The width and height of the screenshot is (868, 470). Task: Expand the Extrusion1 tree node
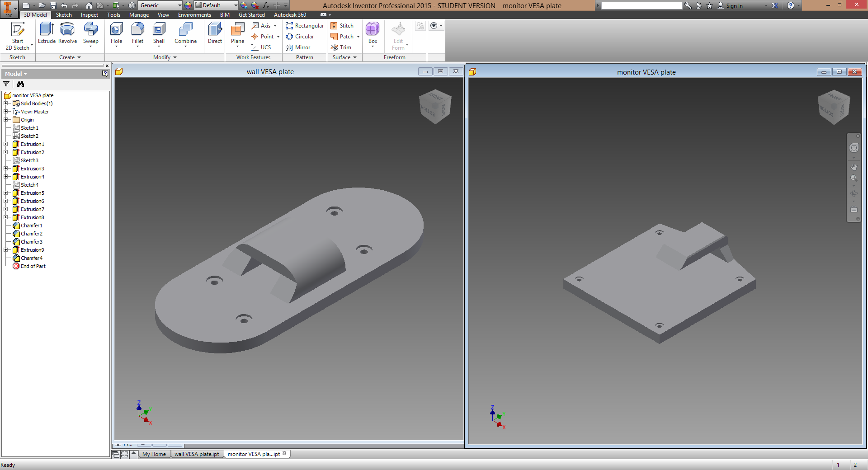(x=6, y=144)
